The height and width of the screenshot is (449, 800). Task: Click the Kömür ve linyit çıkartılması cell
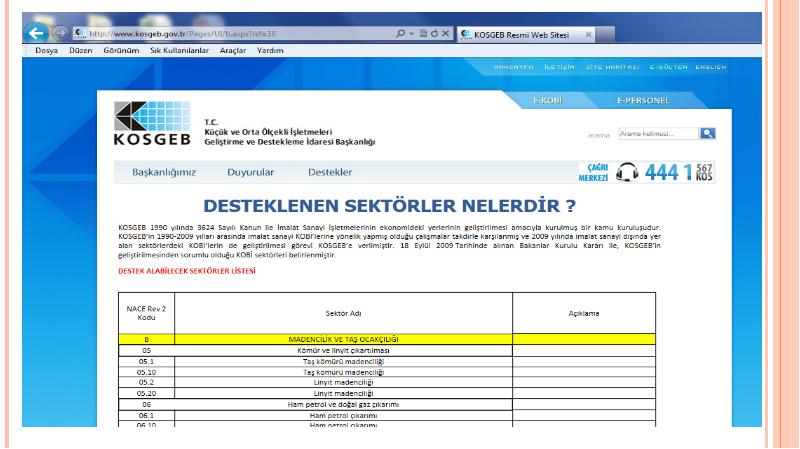[x=343, y=351]
